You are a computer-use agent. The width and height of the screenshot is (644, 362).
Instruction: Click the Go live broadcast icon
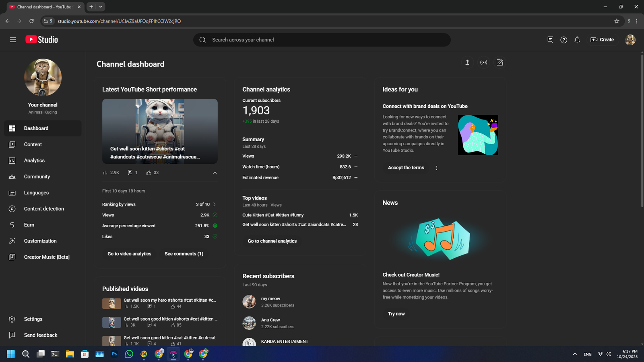(x=483, y=62)
